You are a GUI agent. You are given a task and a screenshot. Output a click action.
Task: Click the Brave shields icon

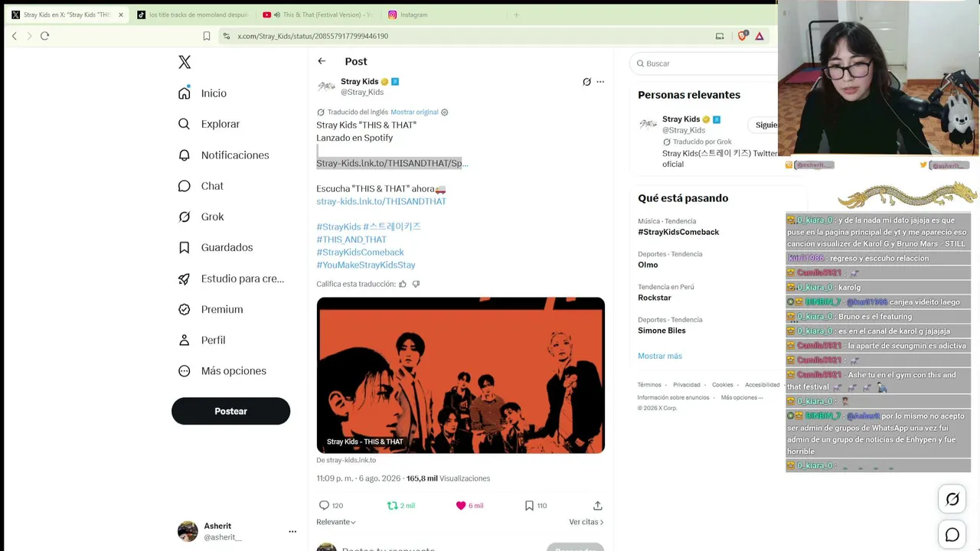[742, 36]
